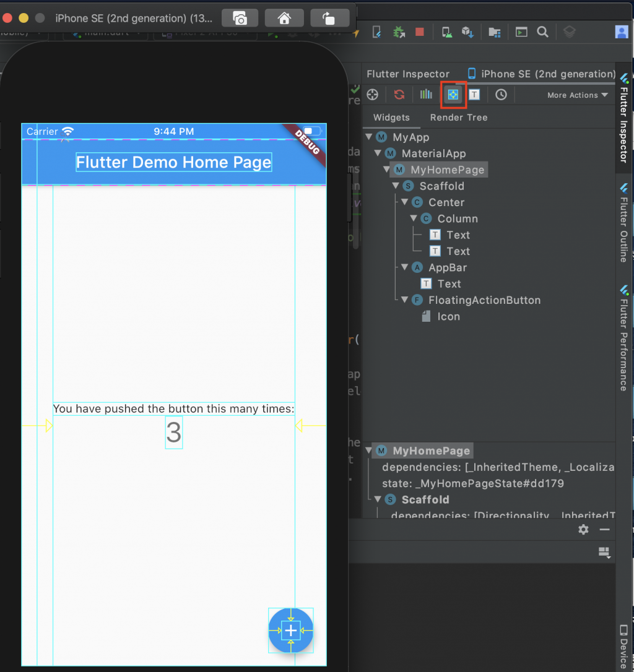Collapse the MaterialApp tree node
This screenshot has height=672, width=634.
click(378, 153)
